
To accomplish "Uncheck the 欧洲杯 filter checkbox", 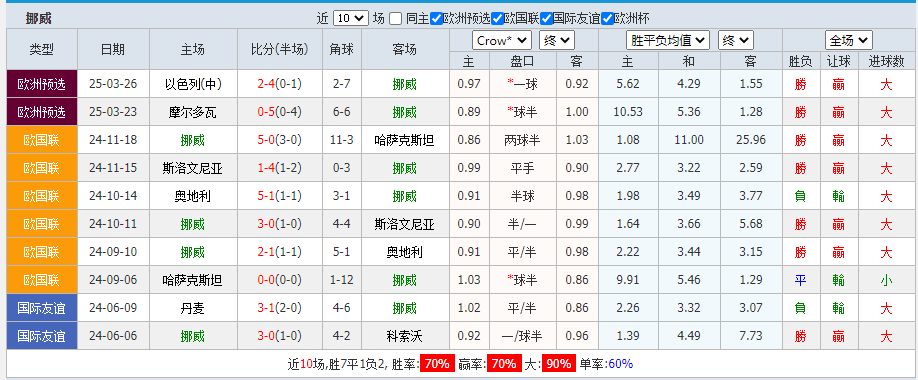I will click(x=608, y=19).
